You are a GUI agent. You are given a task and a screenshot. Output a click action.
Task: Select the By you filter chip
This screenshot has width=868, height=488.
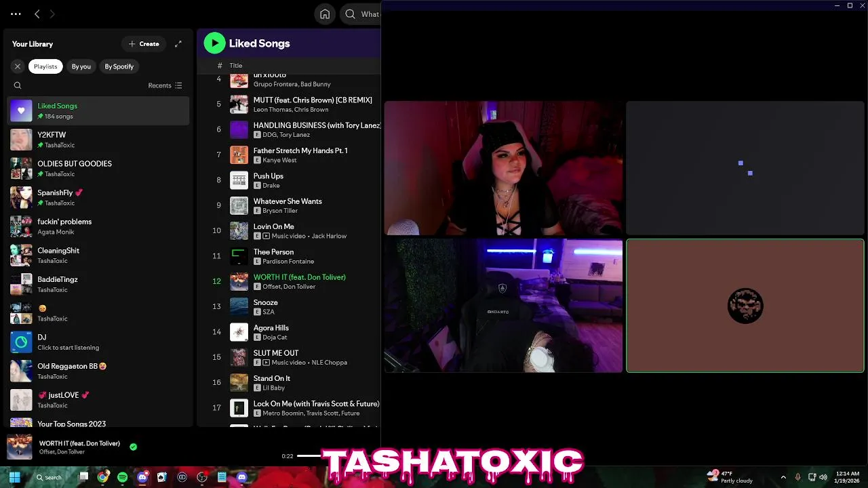click(81, 66)
